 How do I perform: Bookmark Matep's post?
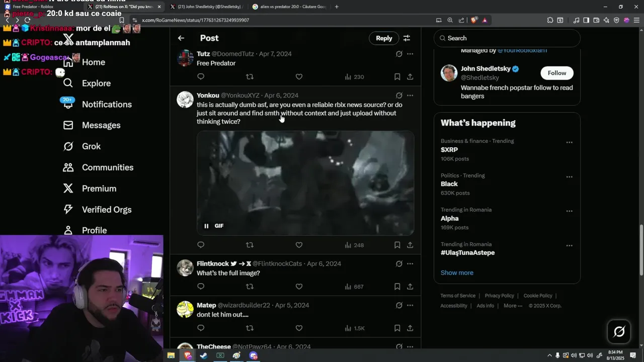click(397, 328)
